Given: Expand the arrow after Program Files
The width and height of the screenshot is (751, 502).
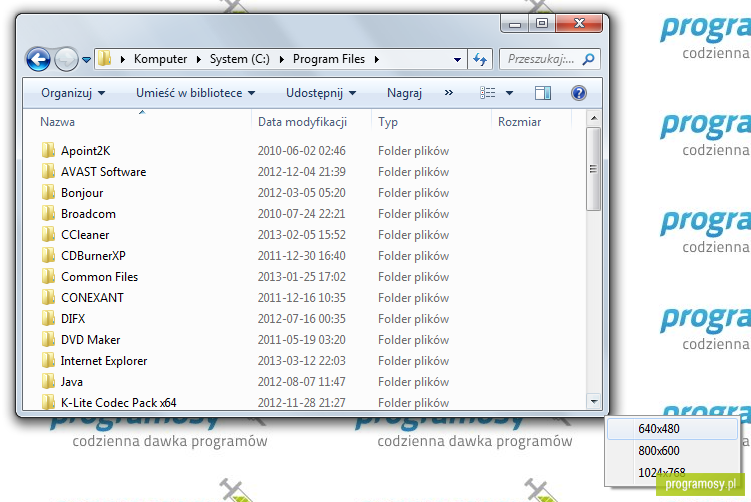Looking at the screenshot, I should tap(377, 59).
